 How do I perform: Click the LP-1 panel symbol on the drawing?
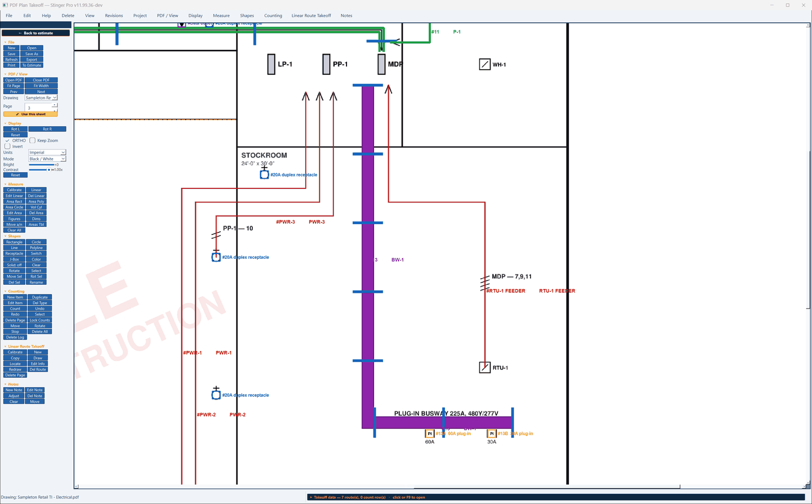[x=271, y=64]
